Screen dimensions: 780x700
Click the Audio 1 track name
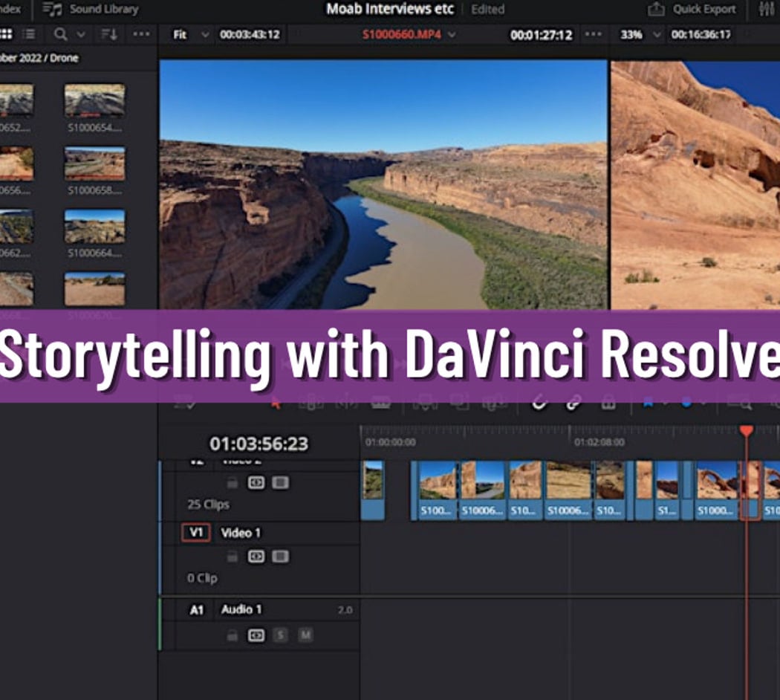[241, 609]
